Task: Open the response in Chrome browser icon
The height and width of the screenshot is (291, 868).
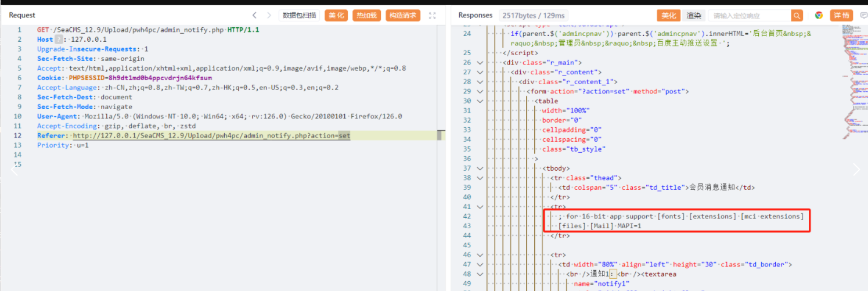Action: pyautogui.click(x=819, y=16)
